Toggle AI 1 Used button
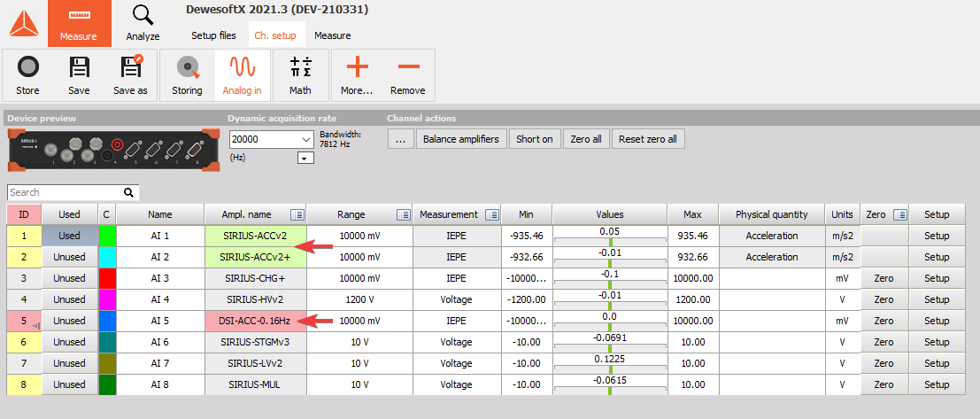This screenshot has width=980, height=419. (x=69, y=236)
